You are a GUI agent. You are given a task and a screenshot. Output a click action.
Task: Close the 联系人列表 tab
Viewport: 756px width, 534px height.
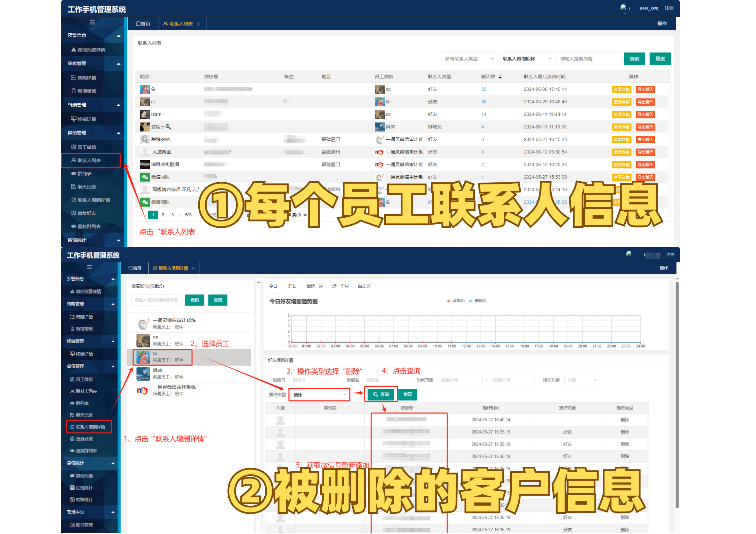click(198, 24)
